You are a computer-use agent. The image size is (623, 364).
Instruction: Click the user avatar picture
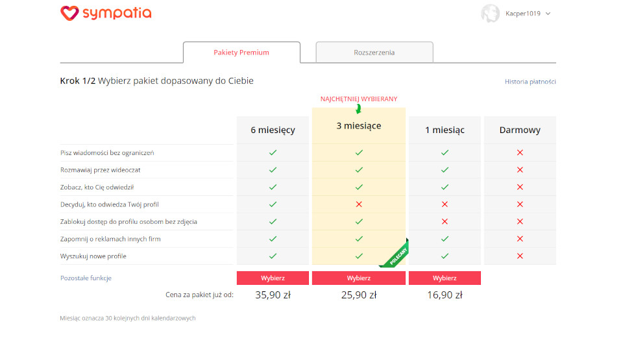pyautogui.click(x=490, y=14)
